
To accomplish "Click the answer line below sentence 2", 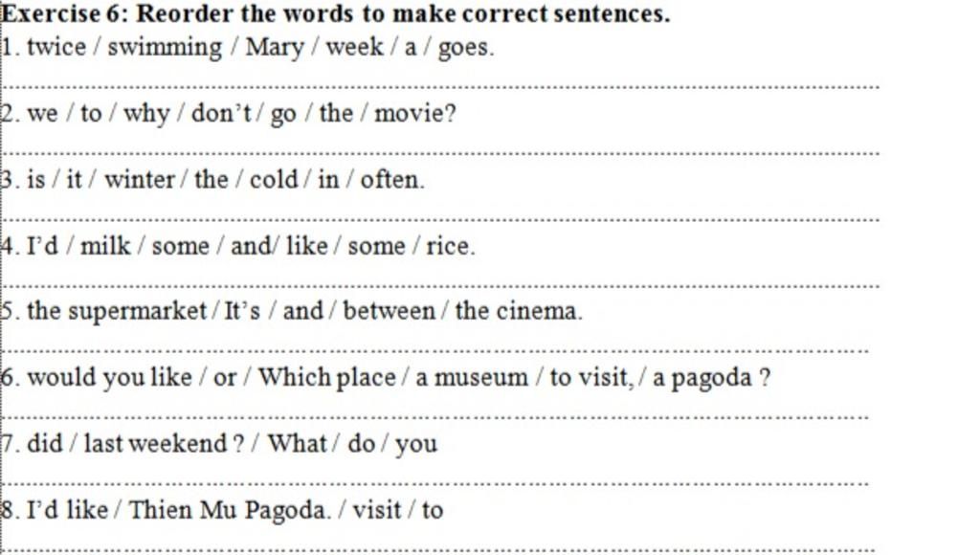I will tap(440, 152).
